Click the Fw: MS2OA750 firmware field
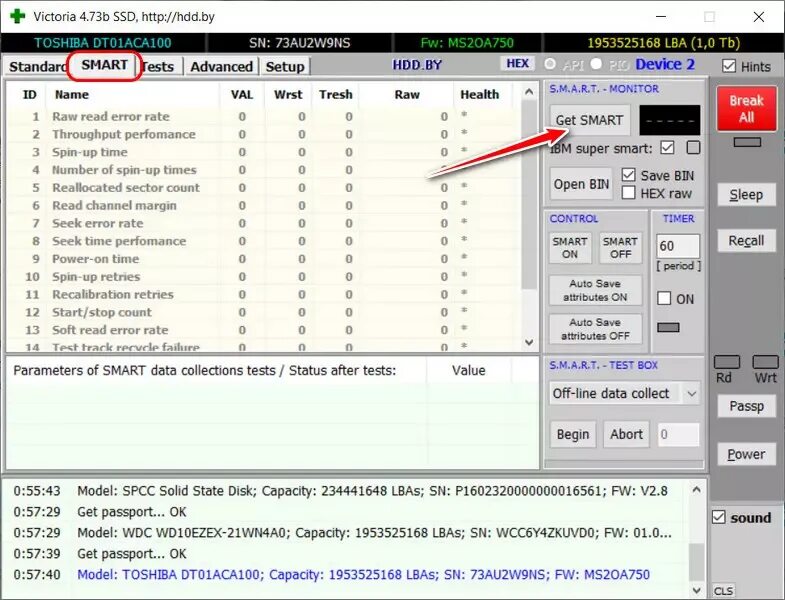Screen dimensions: 785x600 tap(467, 43)
